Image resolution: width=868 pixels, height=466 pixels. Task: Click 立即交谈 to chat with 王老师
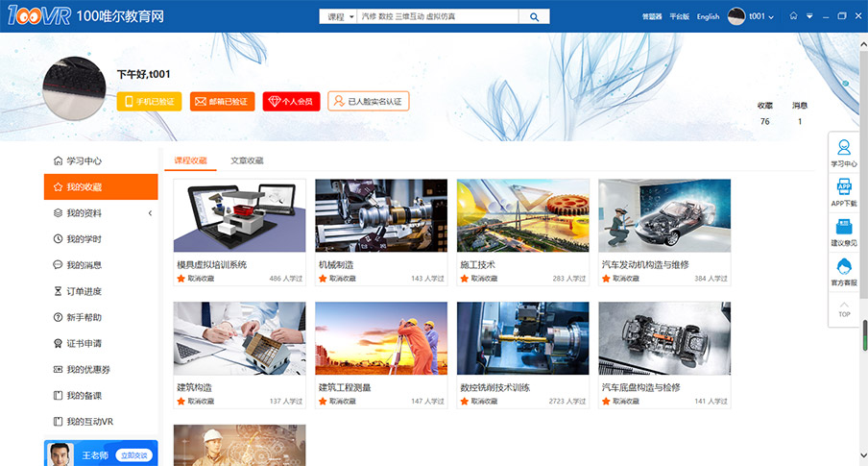[133, 454]
